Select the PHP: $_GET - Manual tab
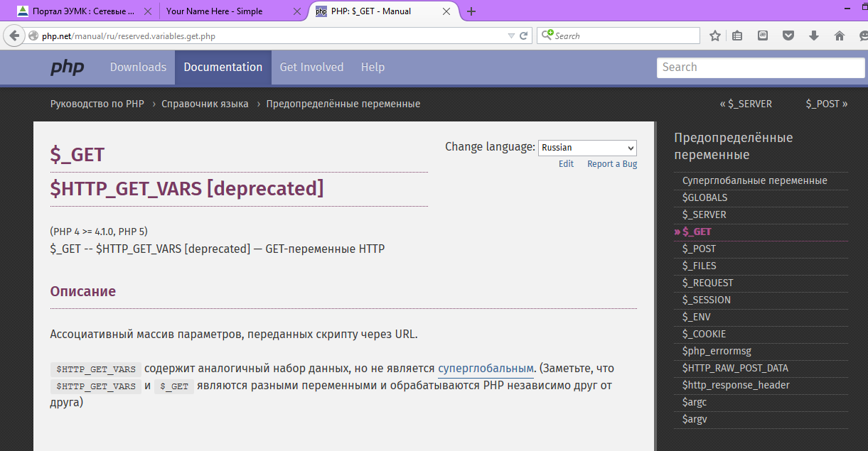This screenshot has height=451, width=868. coord(384,11)
